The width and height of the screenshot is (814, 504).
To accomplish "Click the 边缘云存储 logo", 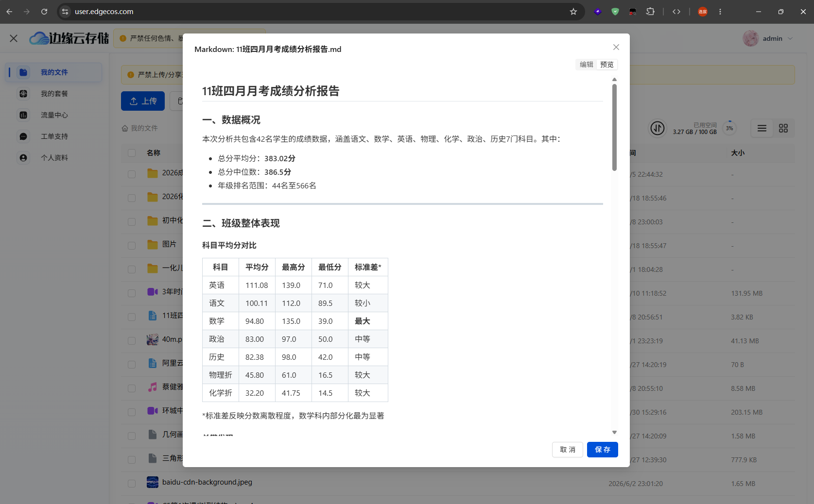I will (69, 38).
